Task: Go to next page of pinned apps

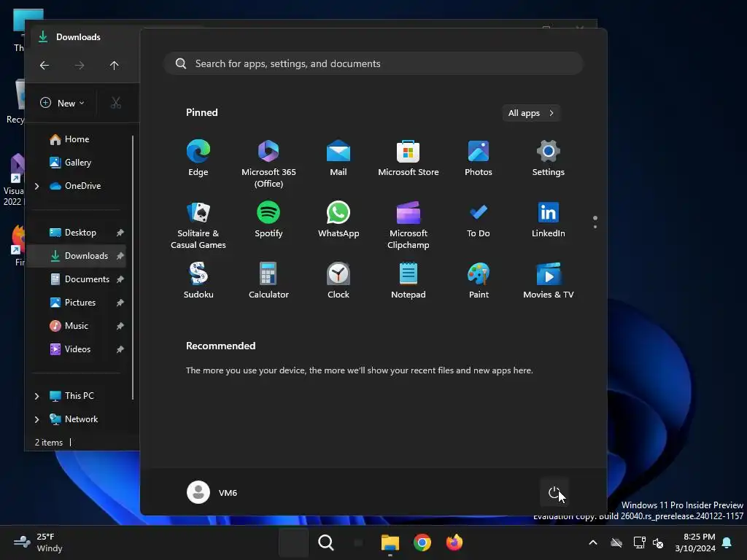Action: (595, 227)
